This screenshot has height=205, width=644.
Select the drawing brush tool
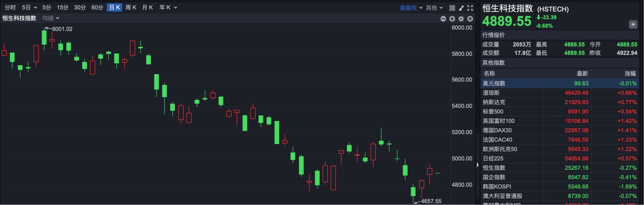coord(461,8)
